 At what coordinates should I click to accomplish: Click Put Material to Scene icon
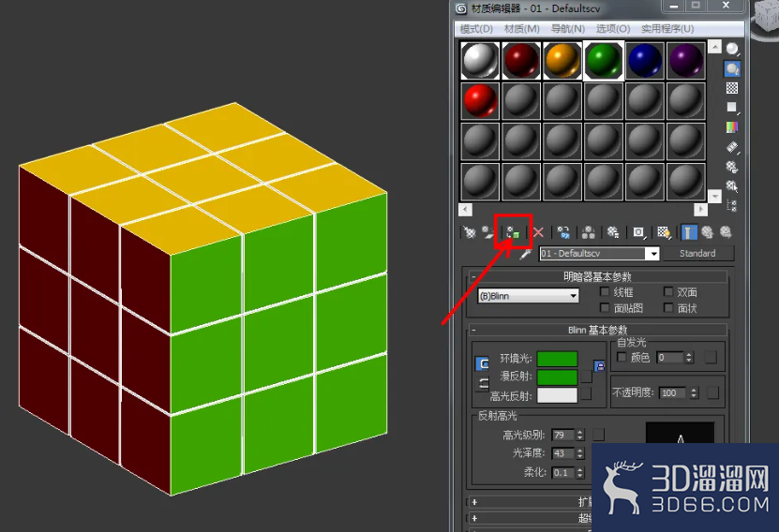489,232
